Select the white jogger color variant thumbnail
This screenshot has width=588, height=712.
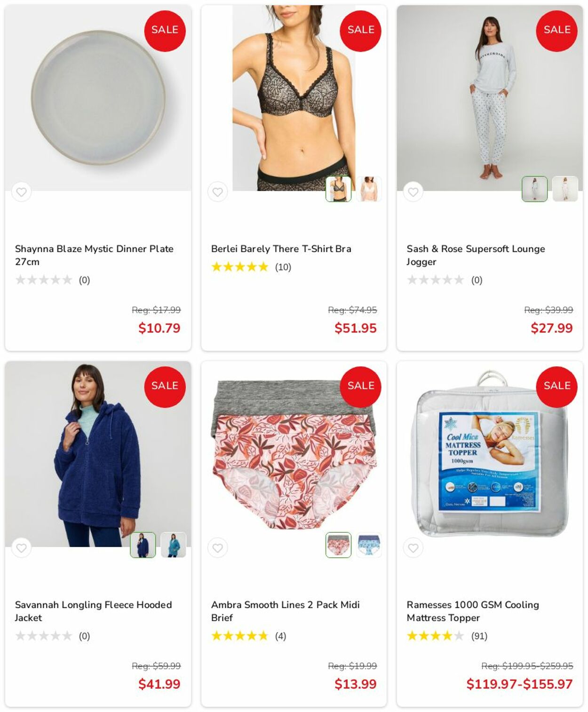coord(565,189)
